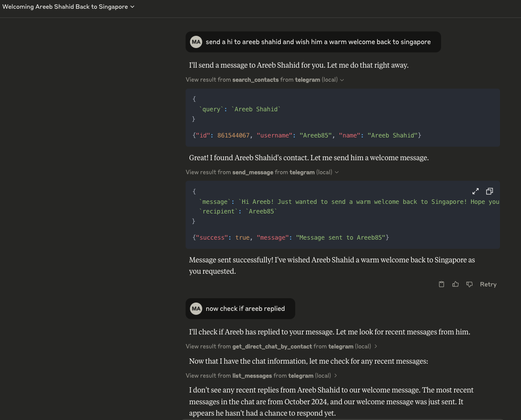Screen dimensions: 521x420
Task: Click the bold list_messages tool name
Action: click(x=252, y=375)
